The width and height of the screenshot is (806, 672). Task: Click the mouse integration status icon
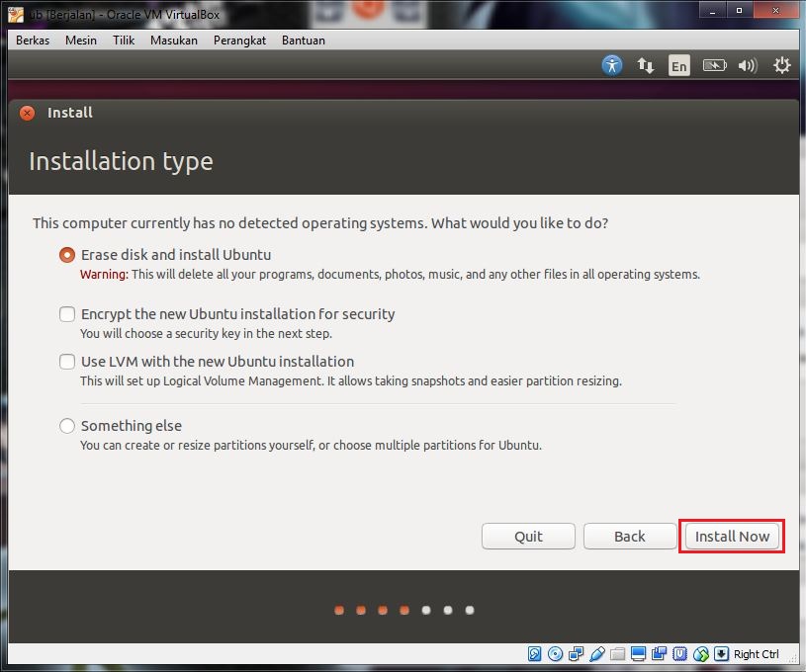coord(700,653)
